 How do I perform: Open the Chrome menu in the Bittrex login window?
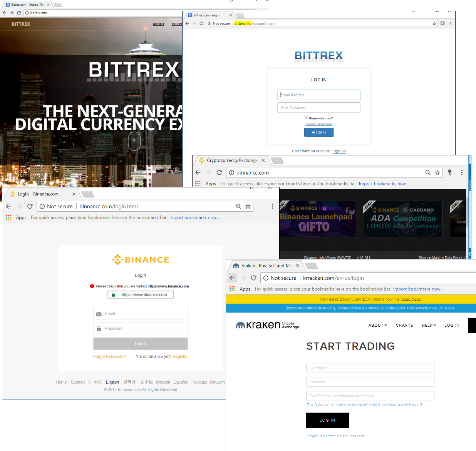[x=451, y=23]
